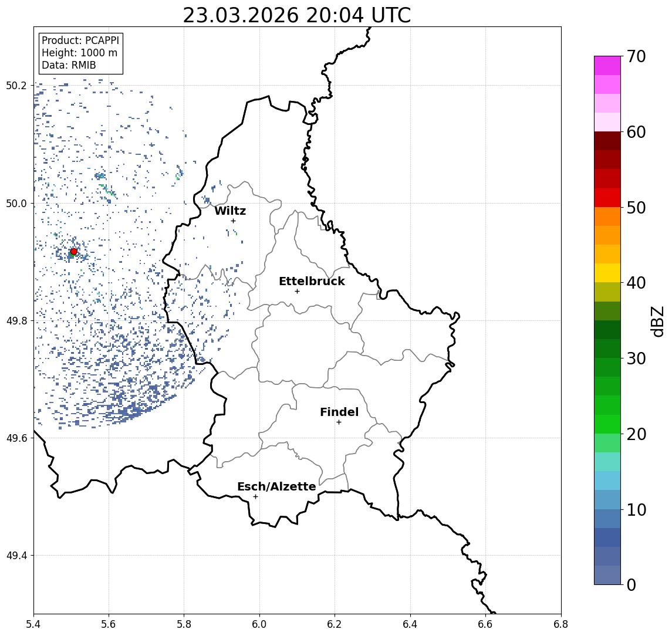Click the 10 label on the colorbar
The height and width of the screenshot is (636, 672).
pos(636,510)
